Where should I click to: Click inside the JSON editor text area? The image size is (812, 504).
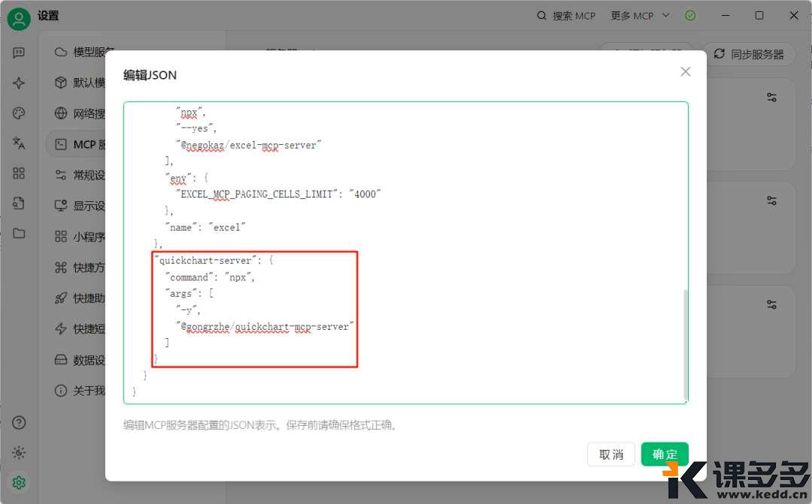[405, 252]
